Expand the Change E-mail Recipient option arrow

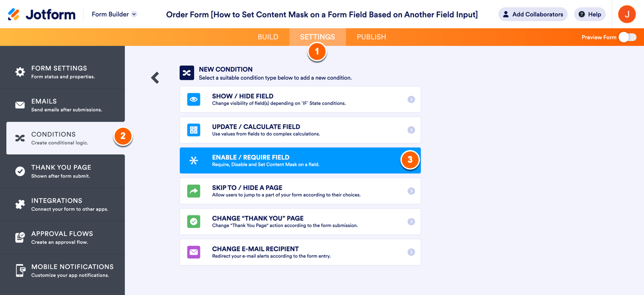411,252
